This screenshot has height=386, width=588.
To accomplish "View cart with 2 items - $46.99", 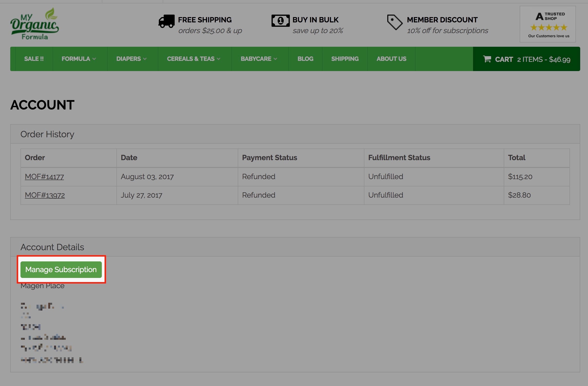I will pyautogui.click(x=526, y=59).
